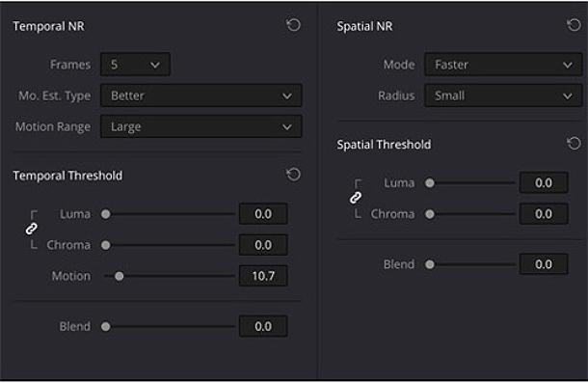Click the Temporal Chroma value field
588x383 pixels.
pyautogui.click(x=263, y=245)
